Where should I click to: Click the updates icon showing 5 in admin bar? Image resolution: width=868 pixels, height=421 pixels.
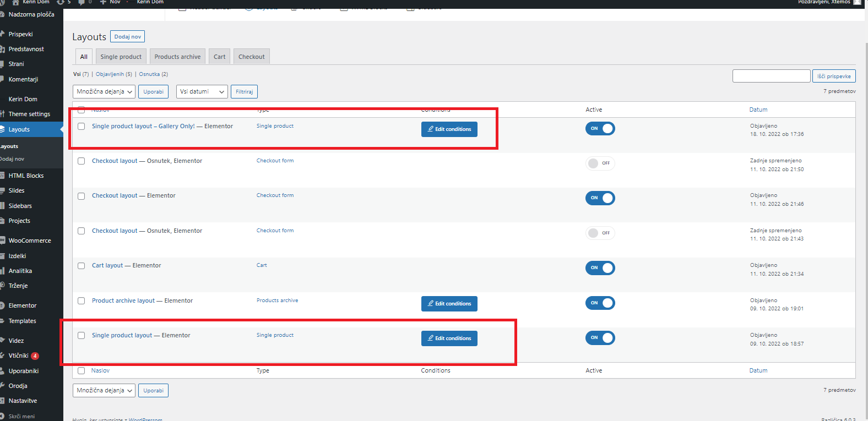tap(61, 2)
